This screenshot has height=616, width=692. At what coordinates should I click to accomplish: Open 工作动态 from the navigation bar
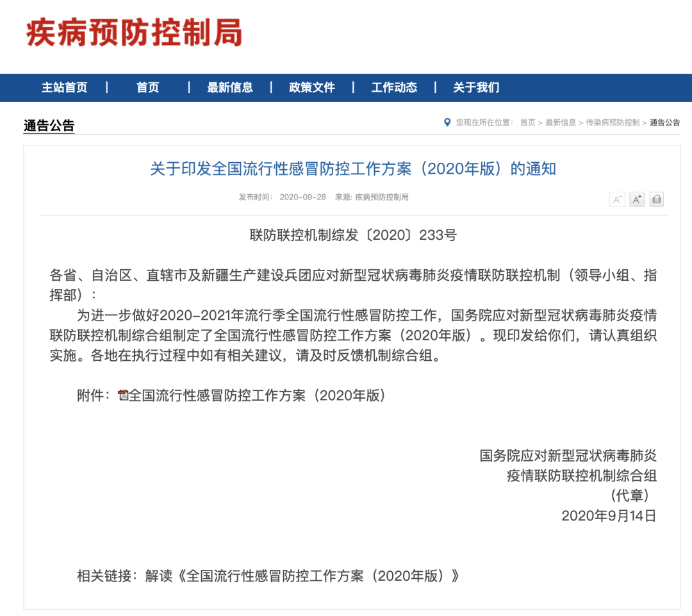394,87
